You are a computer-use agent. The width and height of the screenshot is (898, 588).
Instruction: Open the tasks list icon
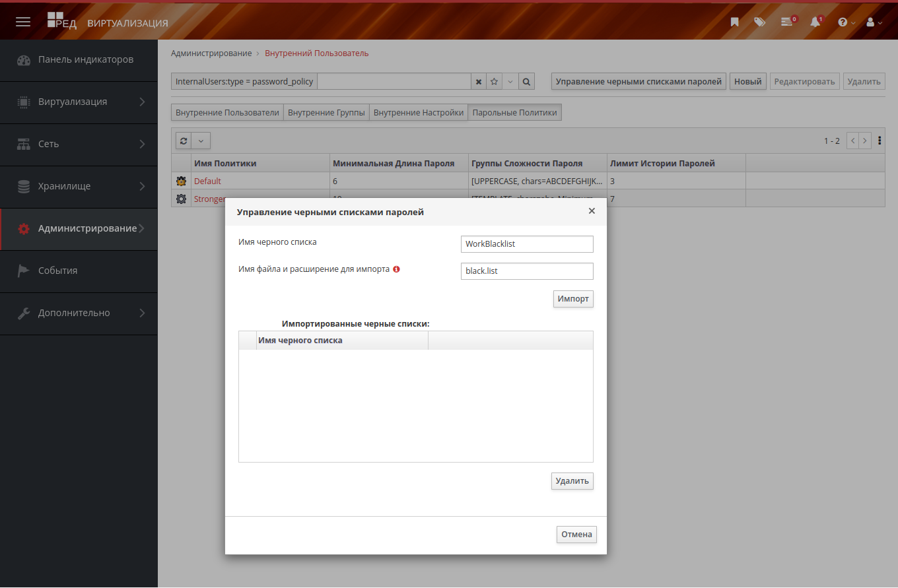click(x=786, y=22)
